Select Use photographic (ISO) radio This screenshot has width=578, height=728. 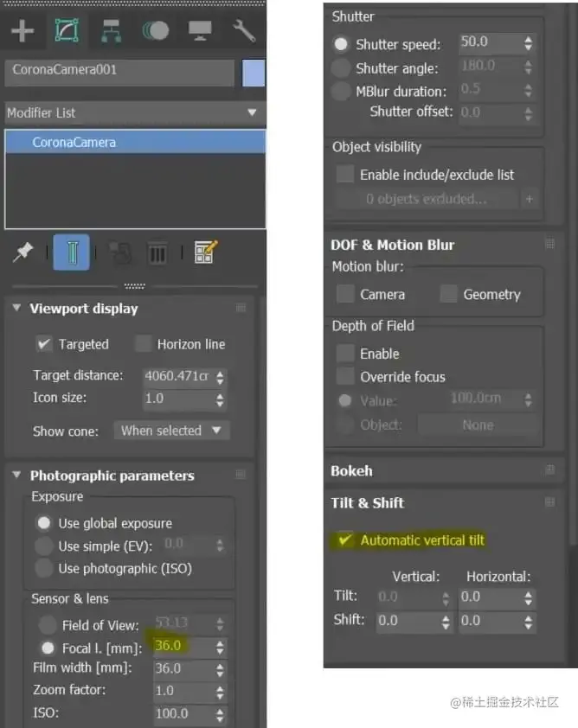pos(44,568)
